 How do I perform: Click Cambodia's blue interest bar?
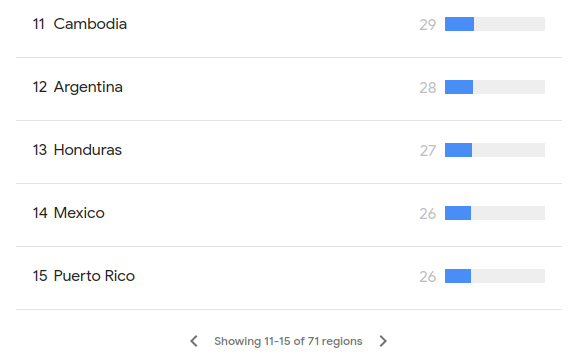click(459, 24)
